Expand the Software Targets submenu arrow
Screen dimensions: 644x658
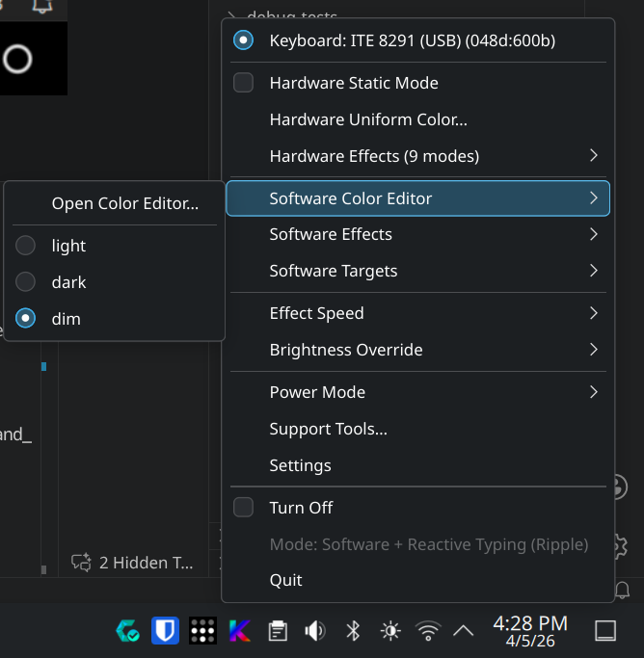tap(593, 271)
